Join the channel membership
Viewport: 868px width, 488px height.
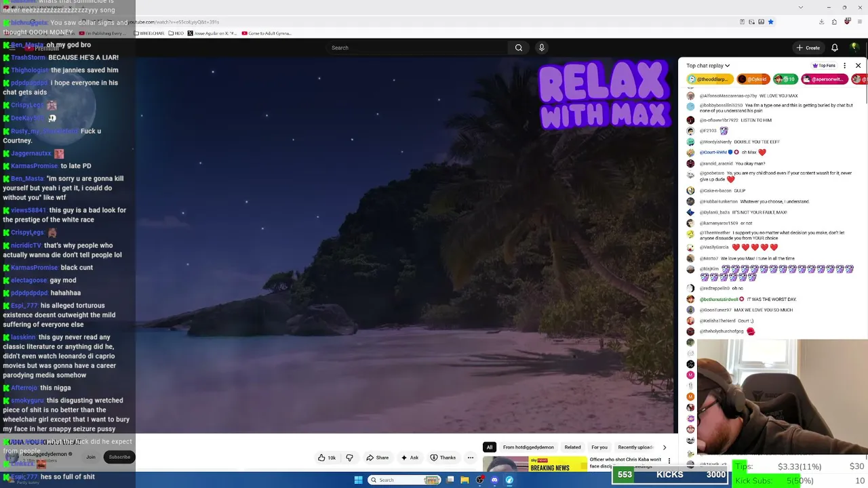tap(91, 457)
